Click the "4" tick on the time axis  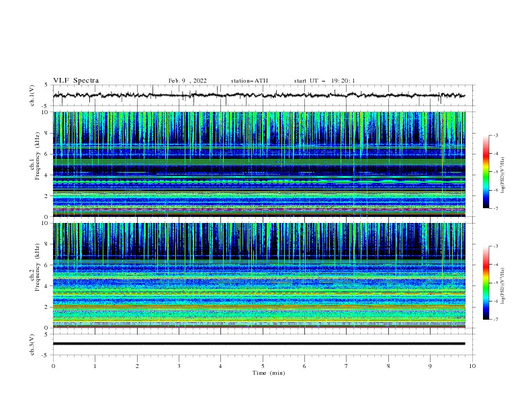pos(220,366)
